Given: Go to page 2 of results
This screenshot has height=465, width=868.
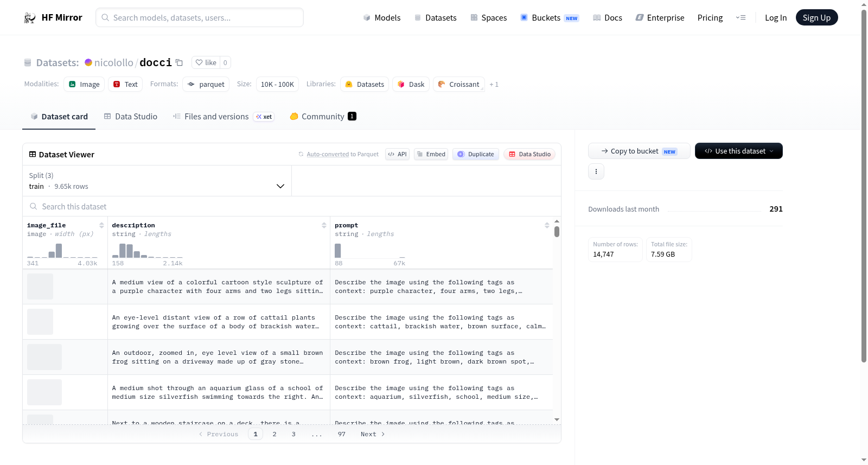Looking at the screenshot, I should coord(275,434).
